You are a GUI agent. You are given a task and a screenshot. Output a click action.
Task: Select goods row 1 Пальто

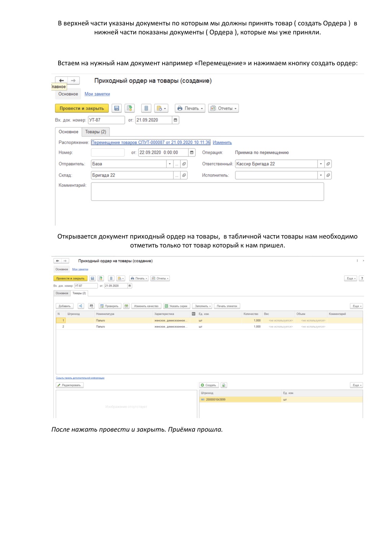209,321
